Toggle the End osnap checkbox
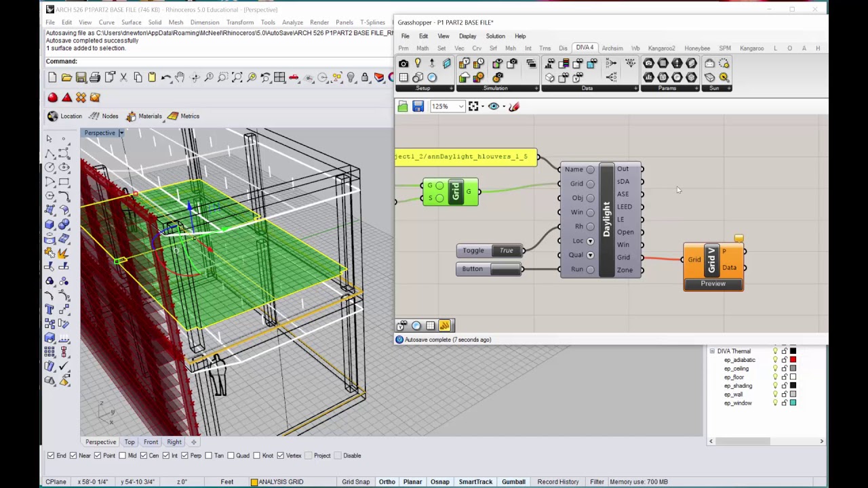 (x=51, y=455)
